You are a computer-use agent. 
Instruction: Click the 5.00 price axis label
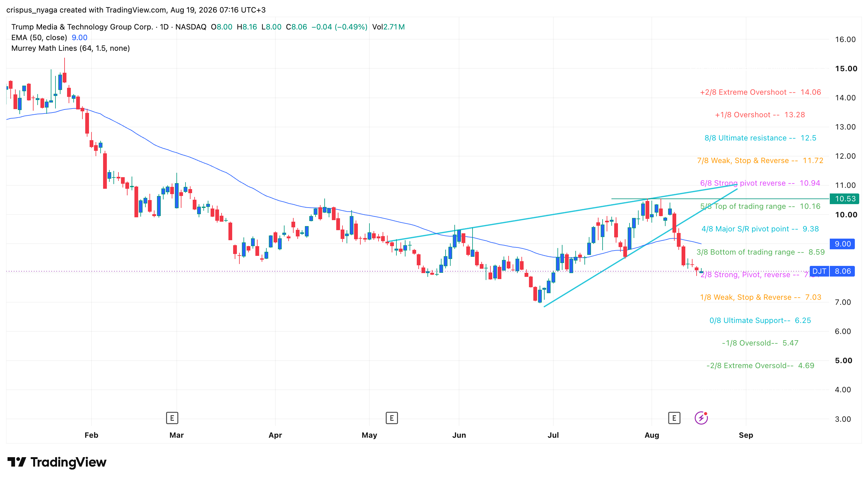[844, 361]
